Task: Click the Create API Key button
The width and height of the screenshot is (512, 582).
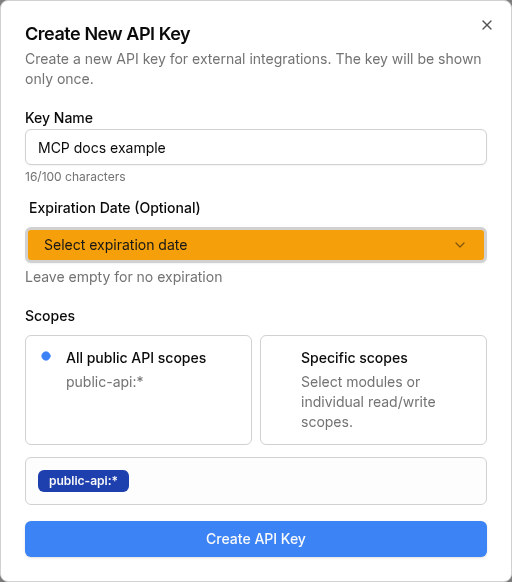Action: click(256, 539)
